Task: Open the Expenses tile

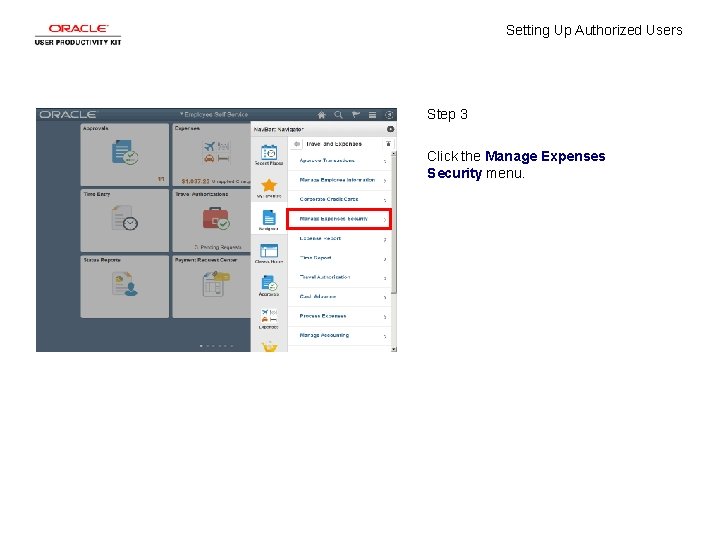Action: tap(212, 154)
